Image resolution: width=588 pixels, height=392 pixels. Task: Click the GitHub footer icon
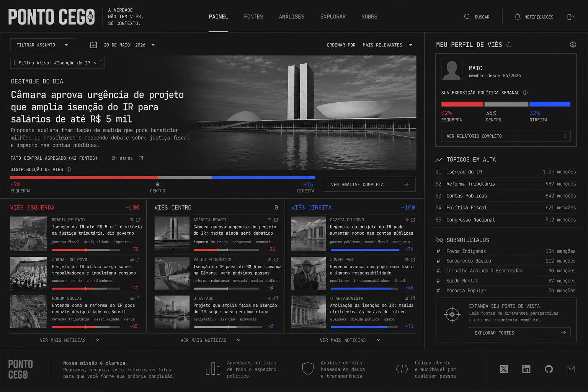click(x=549, y=369)
